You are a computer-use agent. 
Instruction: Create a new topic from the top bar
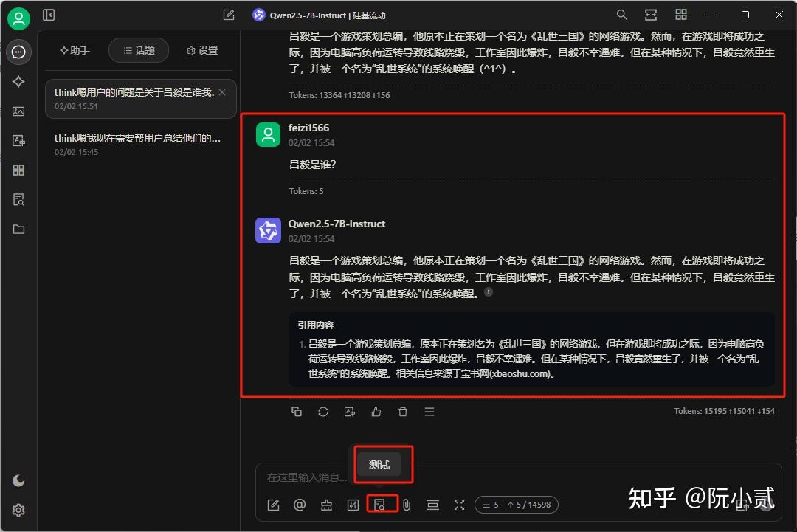click(x=229, y=15)
